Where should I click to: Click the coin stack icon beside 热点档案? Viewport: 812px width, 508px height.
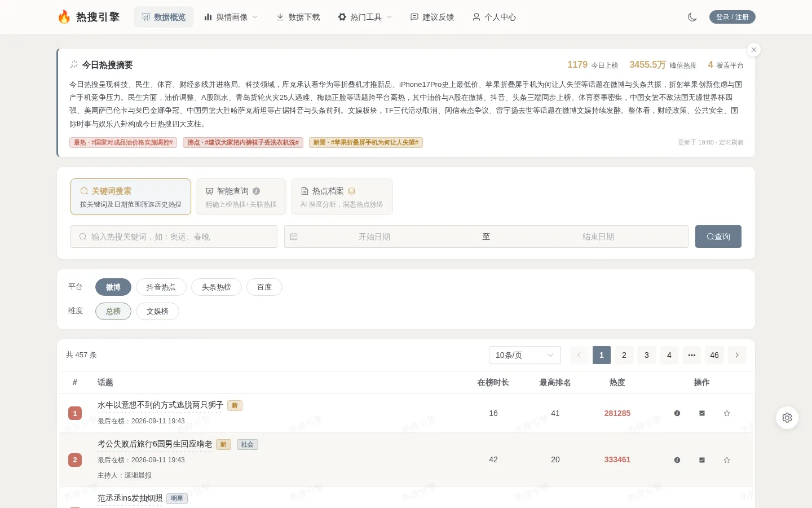coord(351,191)
